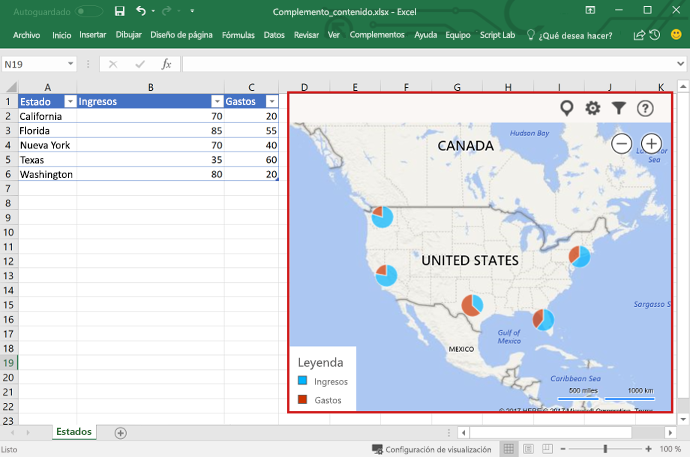This screenshot has width=690, height=457.
Task: Select the Texas cell
Action: click(x=48, y=160)
